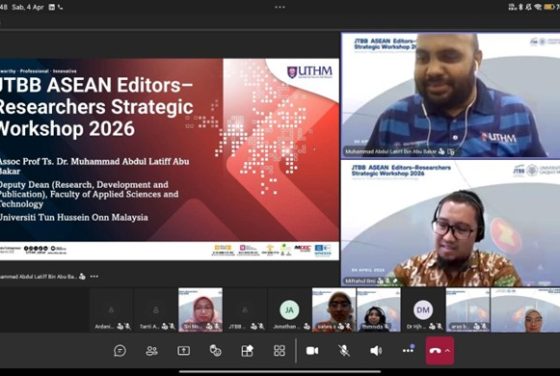This screenshot has height=376, width=560.
Task: Select the participant video tile next to Jonathan
Action: coord(334,310)
